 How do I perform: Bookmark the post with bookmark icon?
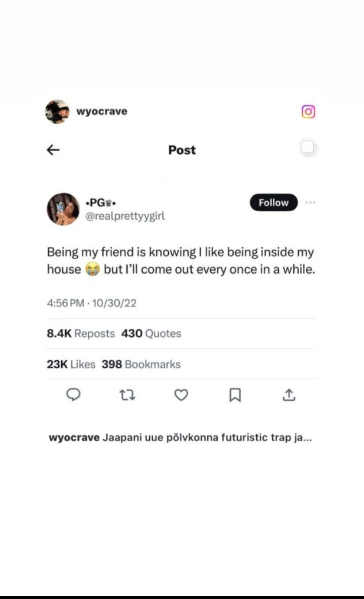[235, 395]
